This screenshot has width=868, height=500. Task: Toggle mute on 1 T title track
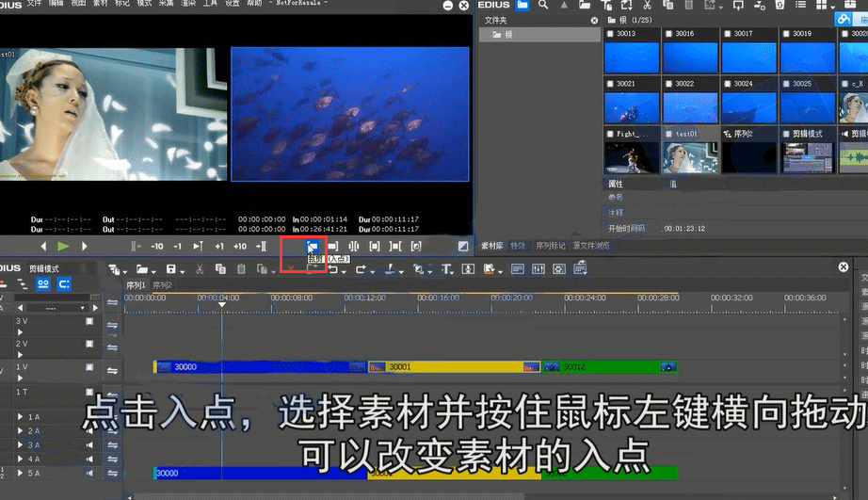[89, 392]
